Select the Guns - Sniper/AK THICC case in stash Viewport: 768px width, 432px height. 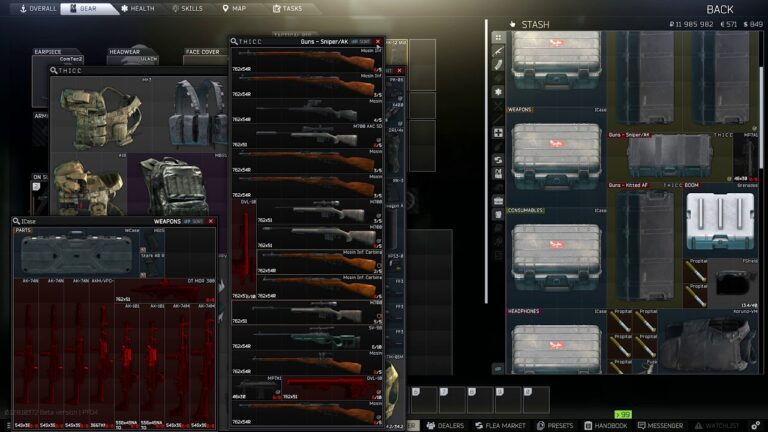670,157
